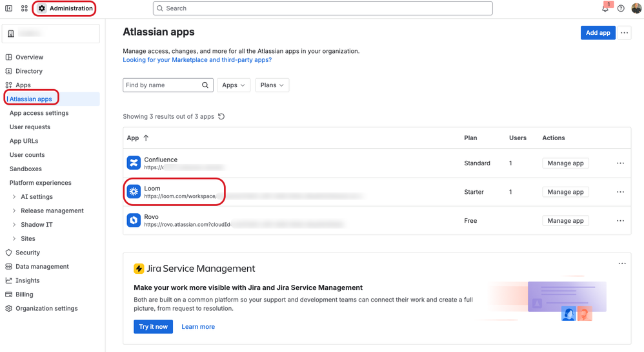Screen dimensions: 644x352
Task: Click the Loom app icon
Action: tap(134, 192)
